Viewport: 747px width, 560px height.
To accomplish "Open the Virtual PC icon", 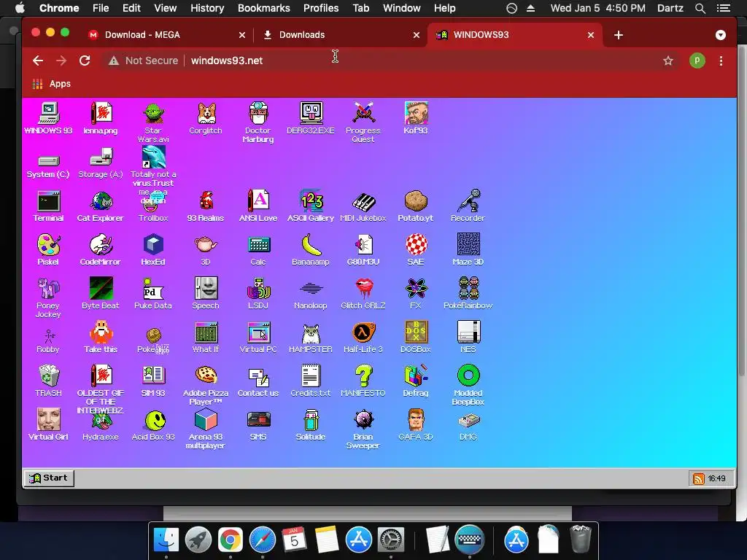I will click(258, 338).
